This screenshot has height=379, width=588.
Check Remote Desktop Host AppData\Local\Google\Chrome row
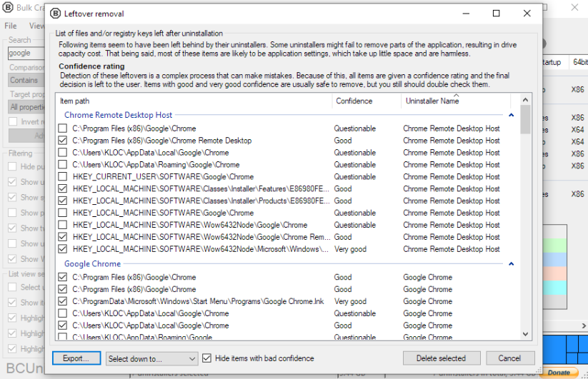pos(63,153)
